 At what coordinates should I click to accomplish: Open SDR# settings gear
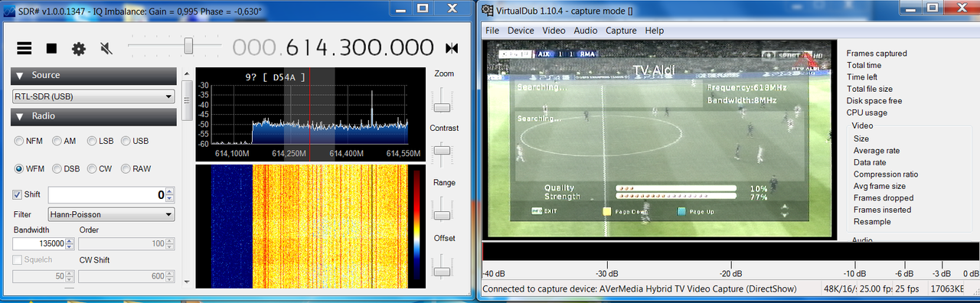coord(79,48)
